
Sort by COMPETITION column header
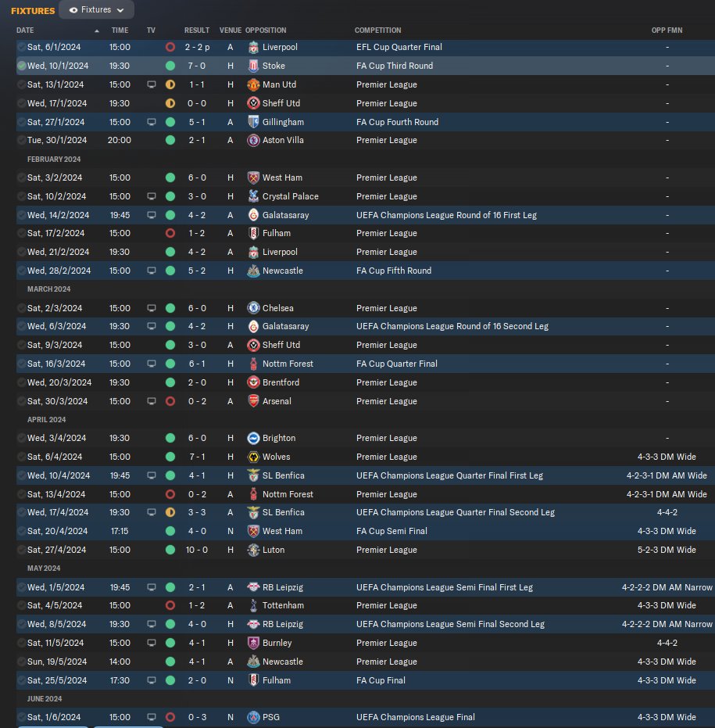pyautogui.click(x=377, y=30)
